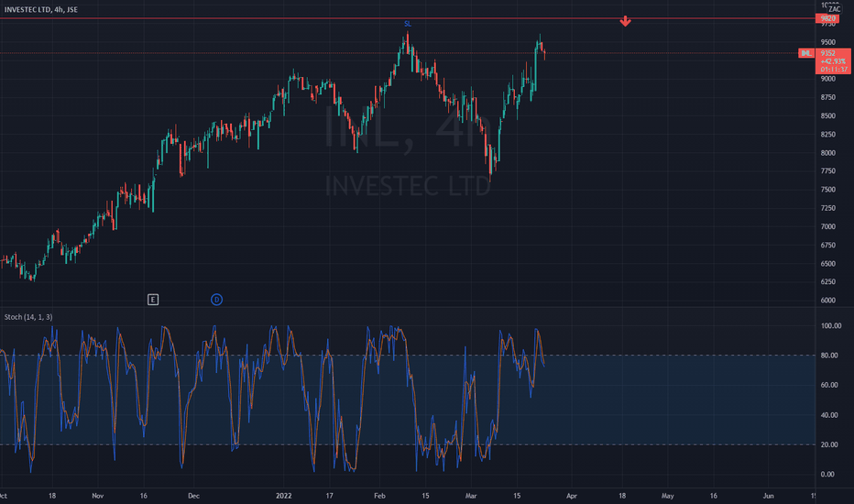Click the 16 date between Nov and Dec
Screen dimensions: 854x504
143,496
